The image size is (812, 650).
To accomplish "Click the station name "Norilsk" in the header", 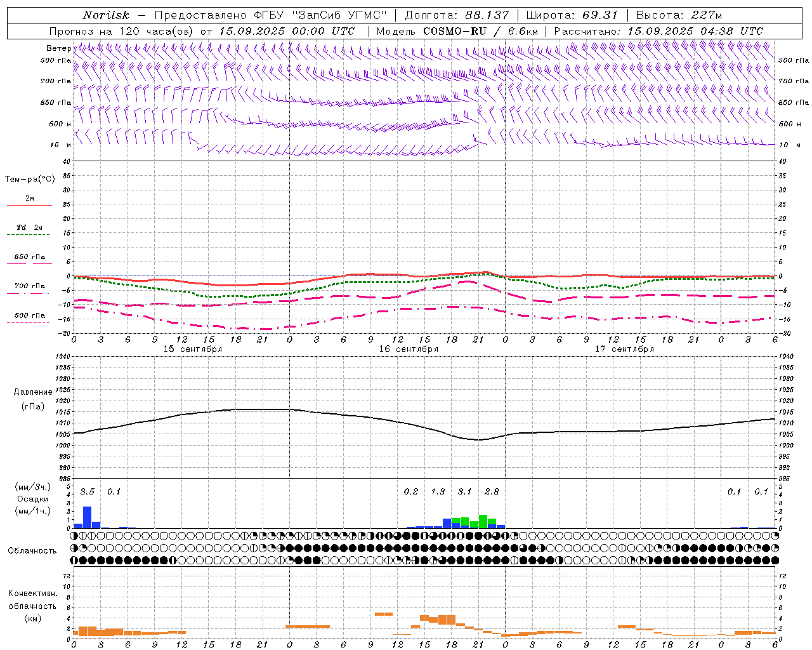I will [x=106, y=15].
